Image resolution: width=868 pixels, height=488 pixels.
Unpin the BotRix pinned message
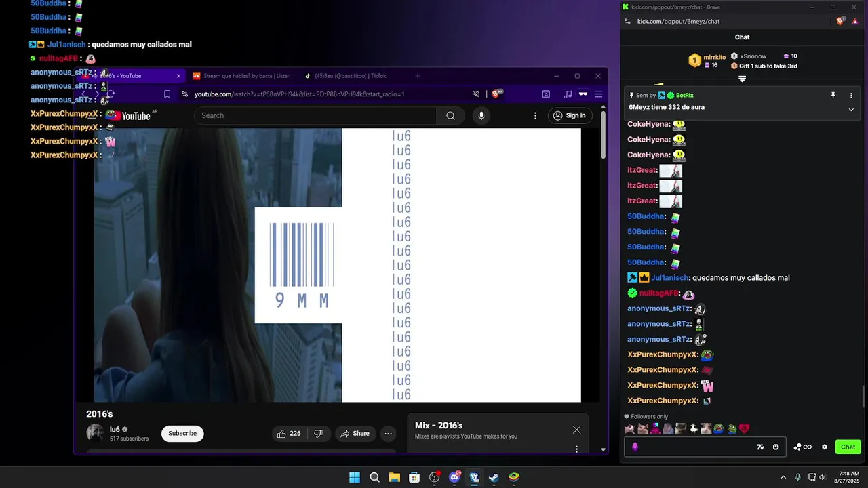click(x=833, y=96)
